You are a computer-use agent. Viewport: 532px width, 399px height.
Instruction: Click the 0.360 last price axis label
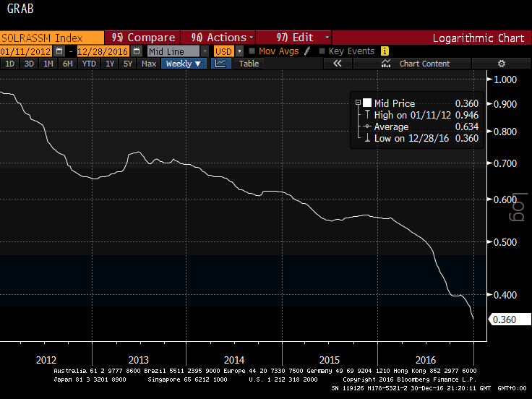pyautogui.click(x=510, y=319)
